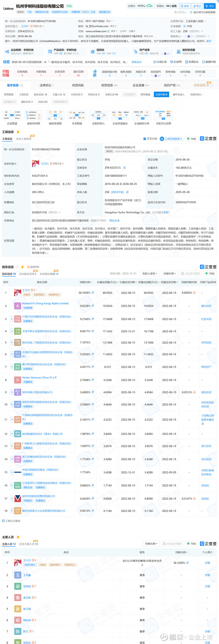Sort shareholders by 持股比例 column header
Screen dimensions: 219x644
point(86,282)
